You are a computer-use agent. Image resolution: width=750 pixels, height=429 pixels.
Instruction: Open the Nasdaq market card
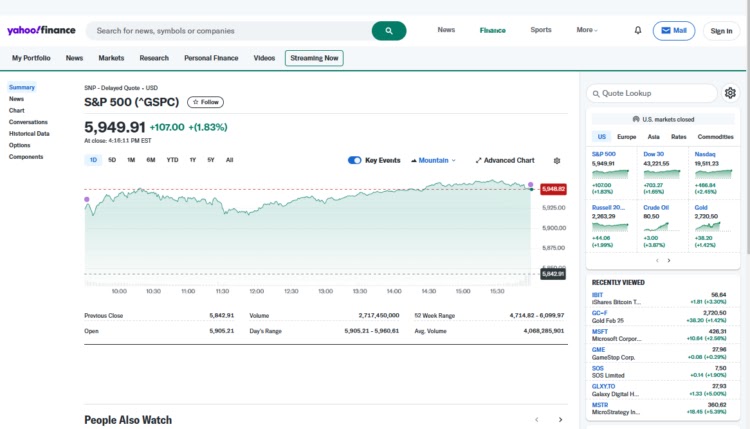point(713,173)
